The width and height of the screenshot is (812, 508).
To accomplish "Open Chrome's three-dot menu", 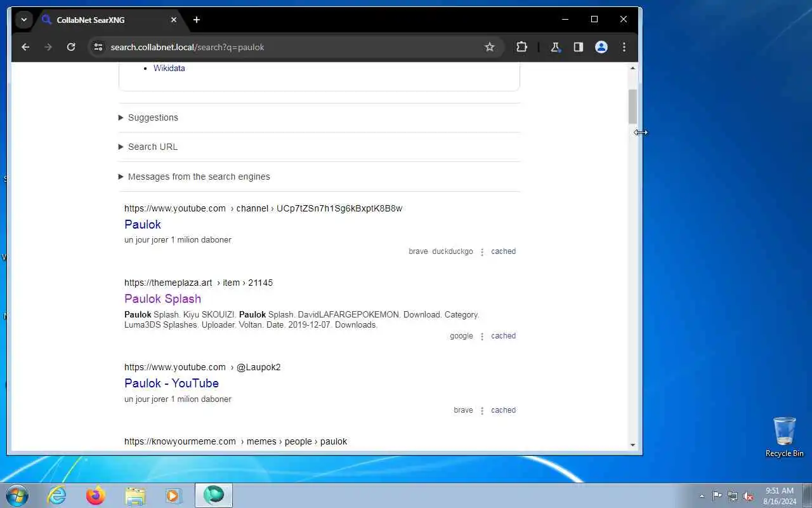I will (624, 47).
